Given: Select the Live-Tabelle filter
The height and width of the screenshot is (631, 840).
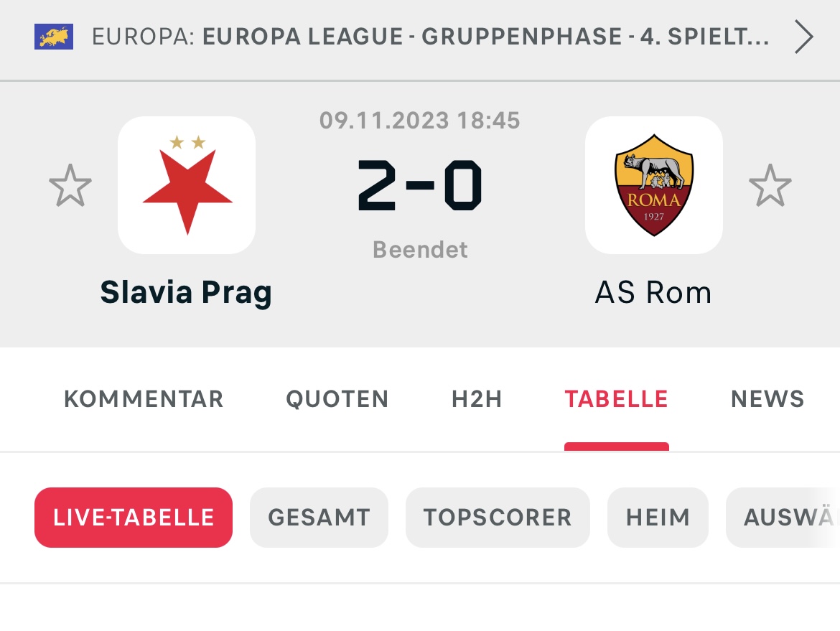Looking at the screenshot, I should (x=134, y=518).
